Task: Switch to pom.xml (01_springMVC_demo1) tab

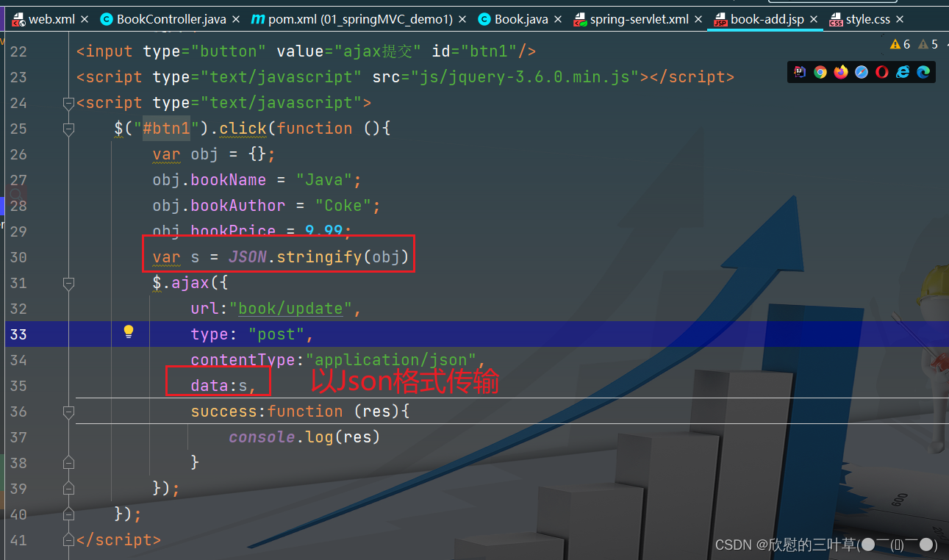Action: [360, 19]
